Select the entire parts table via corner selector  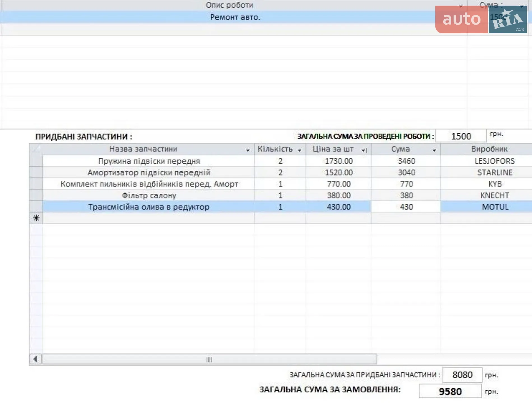pyautogui.click(x=36, y=149)
